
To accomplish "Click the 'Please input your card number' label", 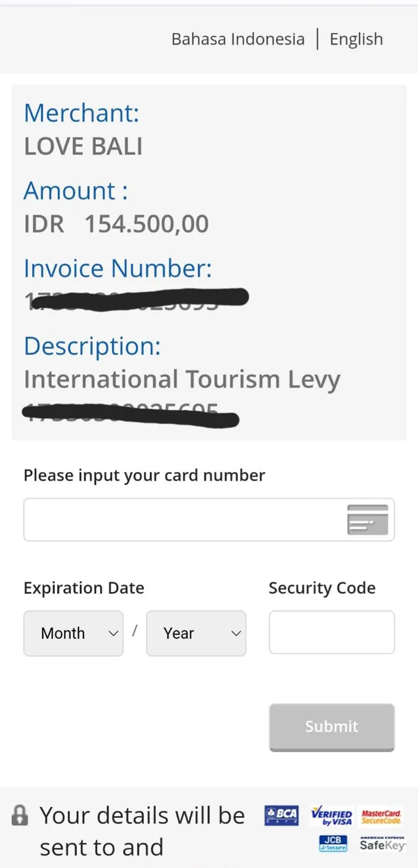I will coord(144,475).
